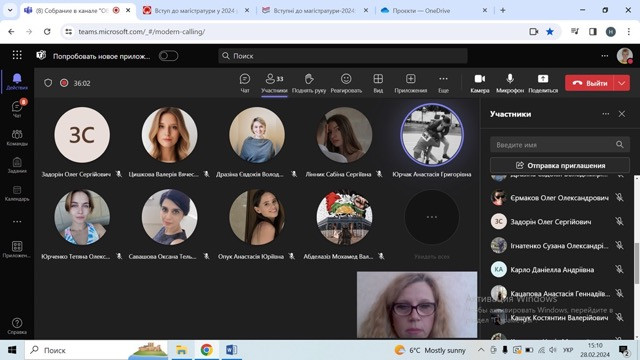
Task: Select Єрмаков Олег Олександрович in list
Action: 559,198
